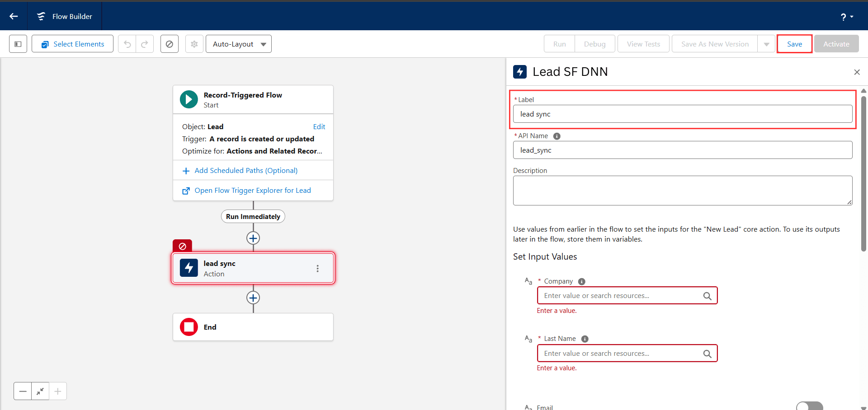The width and height of the screenshot is (868, 410).
Task: Open Flow Trigger Explorer for Lead
Action: click(x=253, y=191)
